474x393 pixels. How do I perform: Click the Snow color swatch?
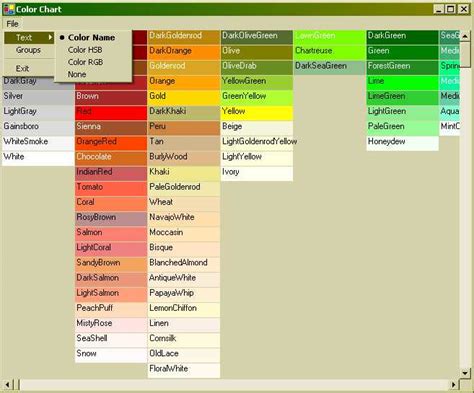[x=111, y=354]
